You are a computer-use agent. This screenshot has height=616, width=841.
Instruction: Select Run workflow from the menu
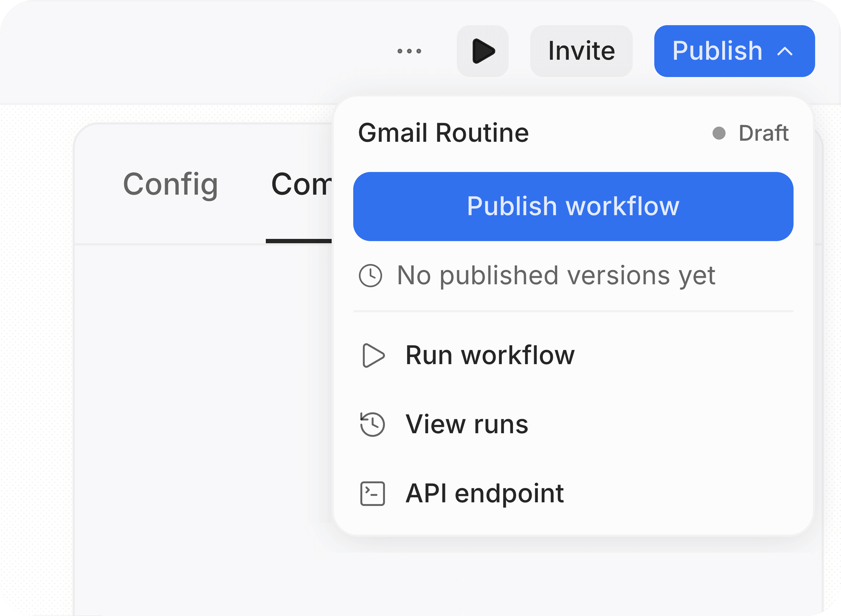point(573,355)
